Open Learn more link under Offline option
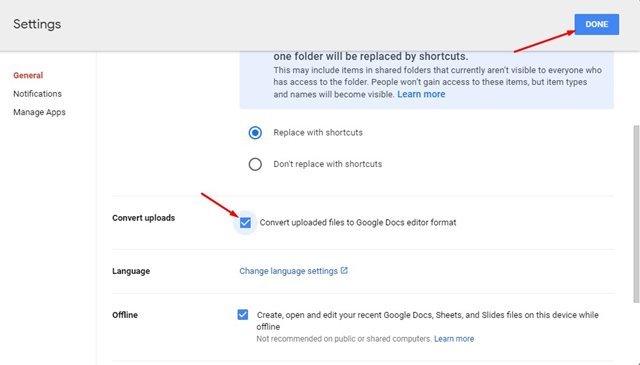This screenshot has width=640, height=365. click(x=454, y=339)
